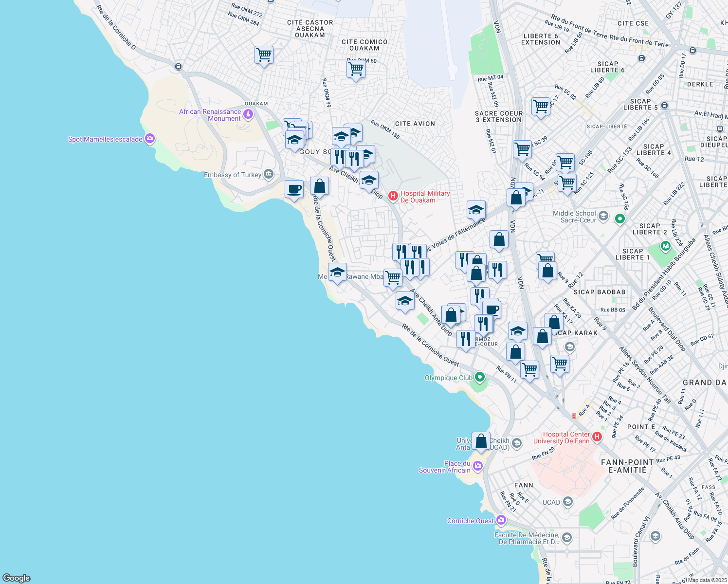Select the graduation cap marker near GOUY SO
The image size is (728, 584).
pos(295,140)
